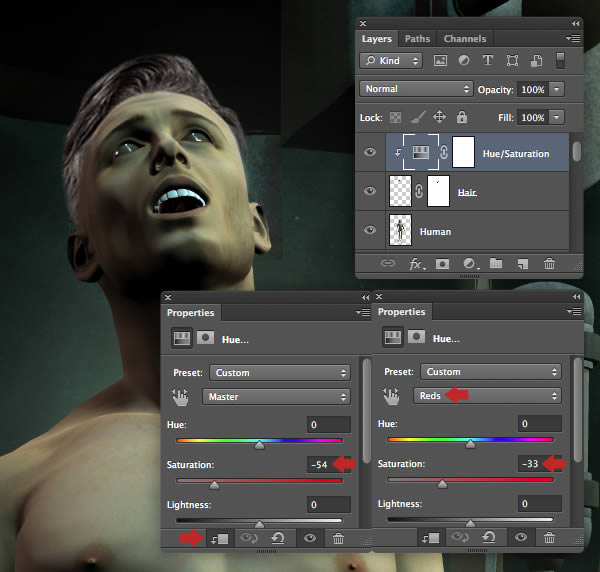600x572 pixels.
Task: Clip adjustment to layer in right Properties
Action: 430,538
